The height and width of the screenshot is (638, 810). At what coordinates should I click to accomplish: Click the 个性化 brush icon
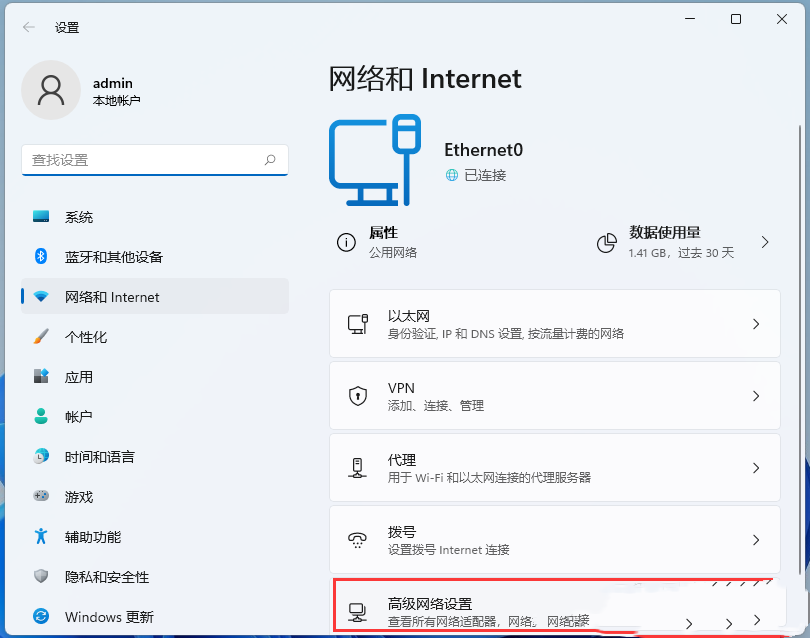(x=40, y=337)
